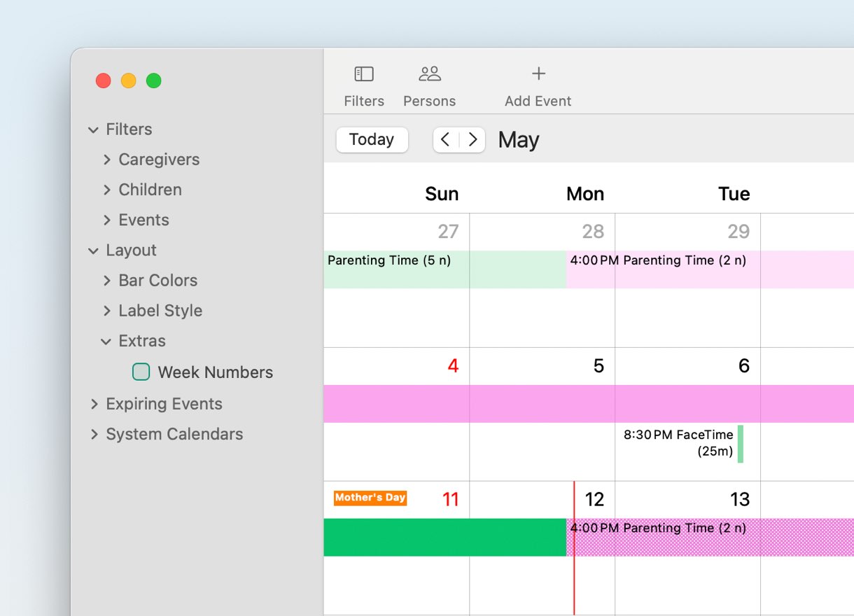The image size is (854, 616).
Task: Click the Sun column header
Action: tap(442, 194)
